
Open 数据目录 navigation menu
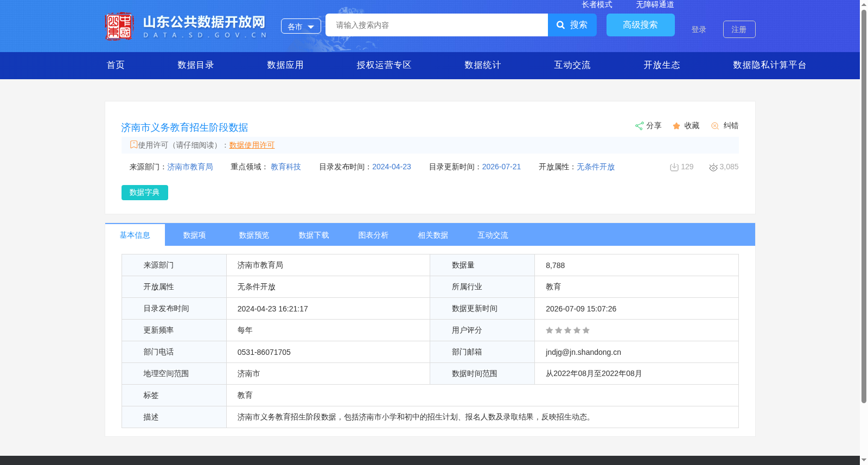tap(196, 65)
